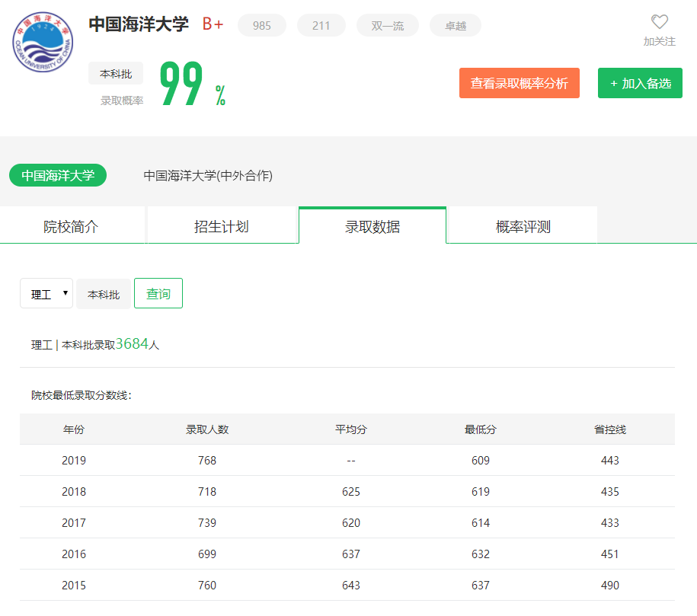The width and height of the screenshot is (697, 616).
Task: Click the 中国海洋大学 title text
Action: [x=139, y=24]
